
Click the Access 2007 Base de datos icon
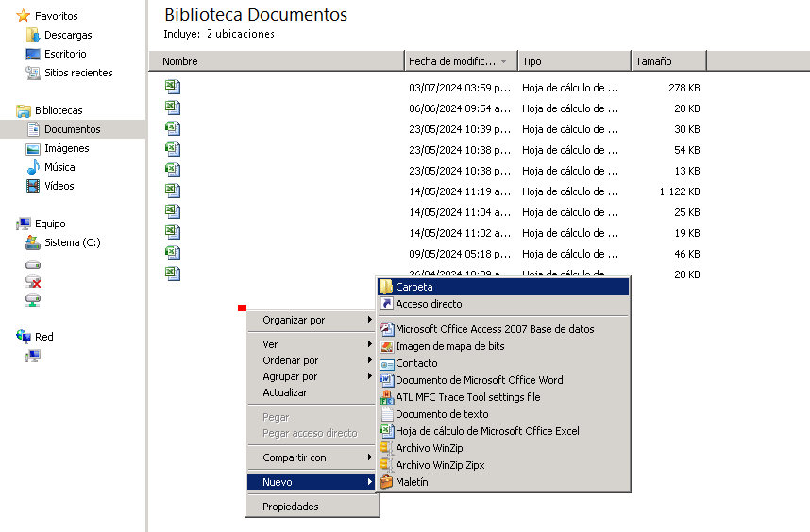pos(386,328)
